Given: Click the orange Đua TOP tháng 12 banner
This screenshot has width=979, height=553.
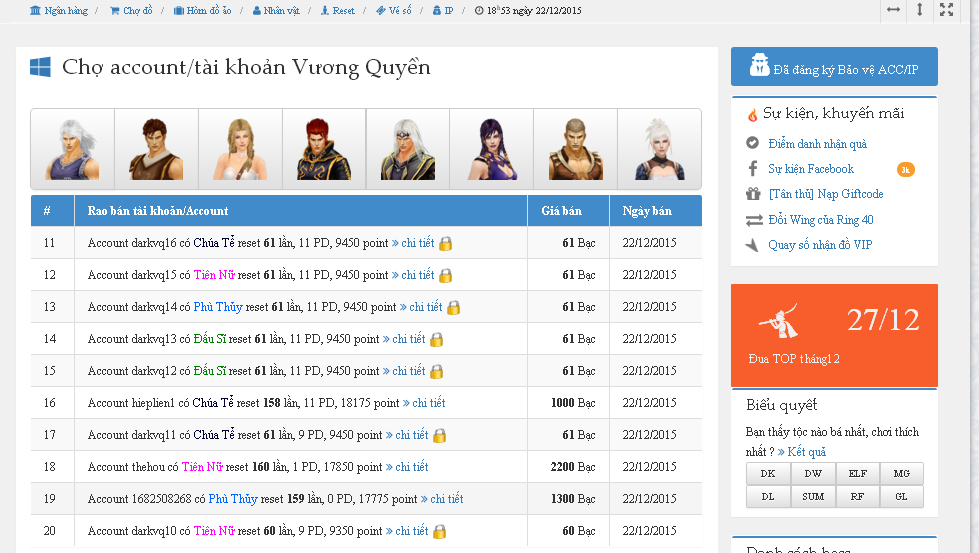Looking at the screenshot, I should coord(834,335).
